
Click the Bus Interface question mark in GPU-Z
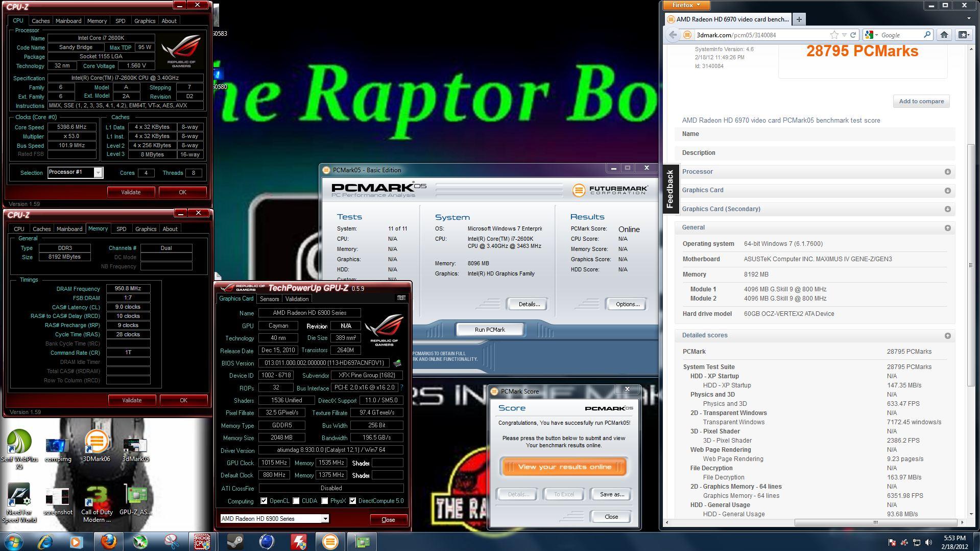click(x=401, y=387)
